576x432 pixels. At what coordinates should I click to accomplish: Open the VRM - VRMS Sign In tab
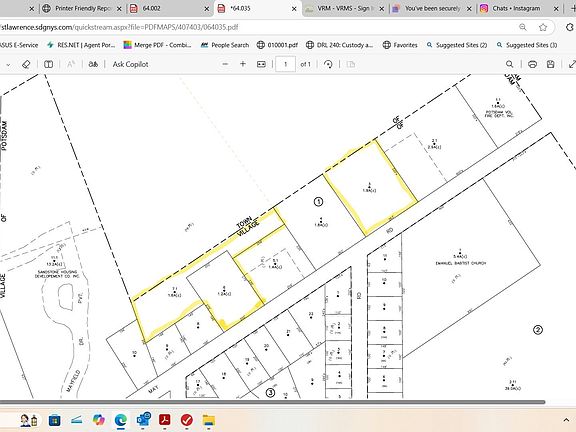point(345,8)
